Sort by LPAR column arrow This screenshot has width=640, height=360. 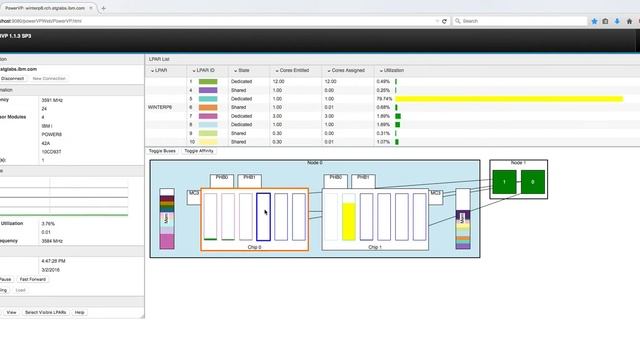pyautogui.click(x=152, y=71)
